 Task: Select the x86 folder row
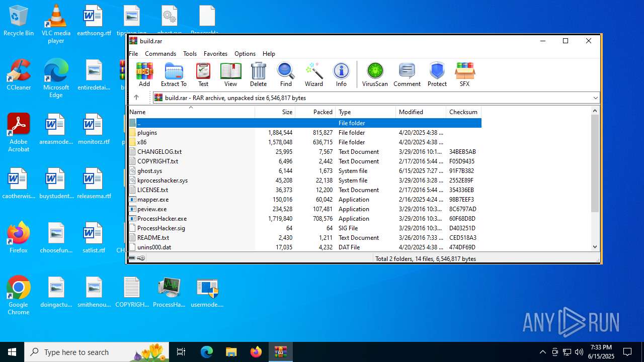coord(305,142)
